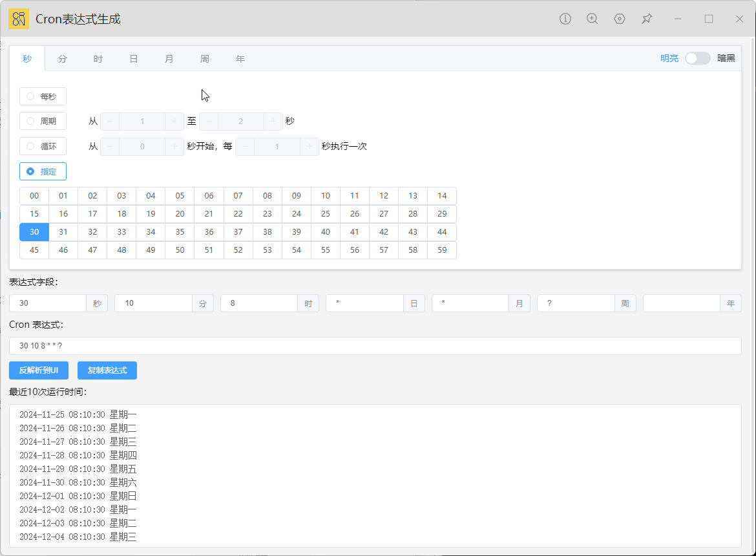Click the Cron app logo icon
This screenshot has width=756, height=556.
19,19
